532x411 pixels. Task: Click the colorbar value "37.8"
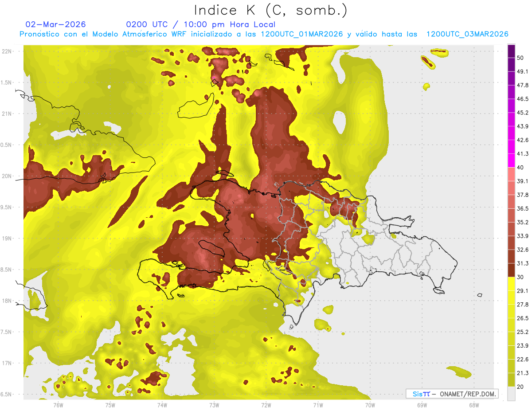coord(523,195)
